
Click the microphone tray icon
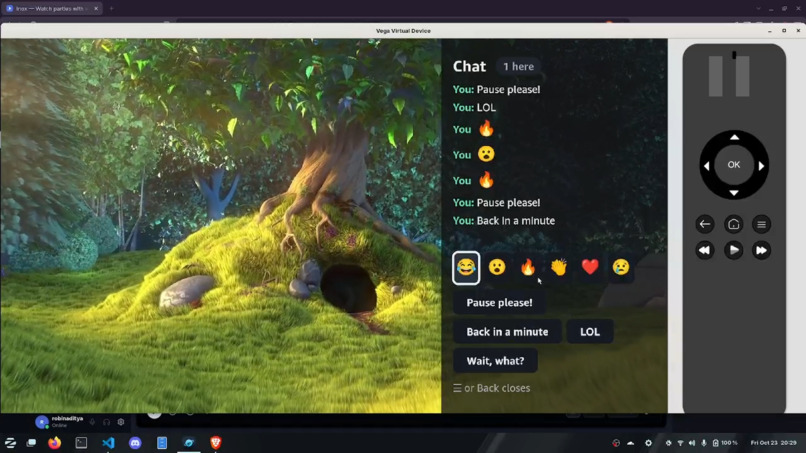704,443
